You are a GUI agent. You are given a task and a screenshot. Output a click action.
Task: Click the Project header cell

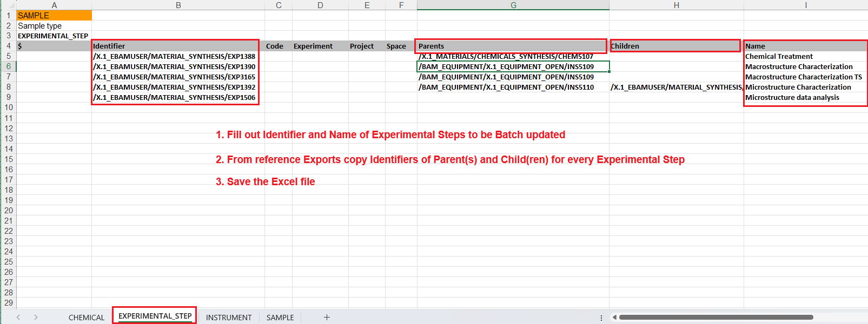[367, 46]
